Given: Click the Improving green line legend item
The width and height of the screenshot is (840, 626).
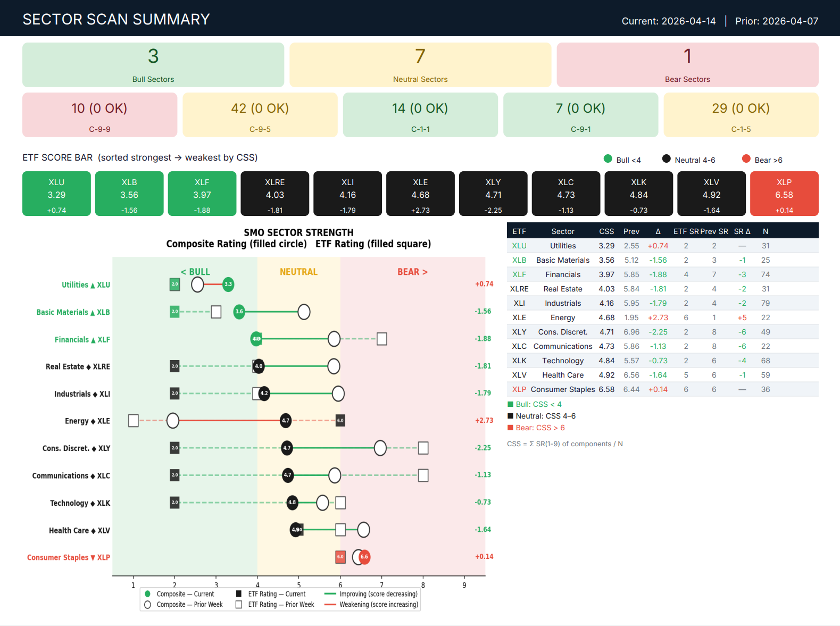Looking at the screenshot, I should 371,594.
